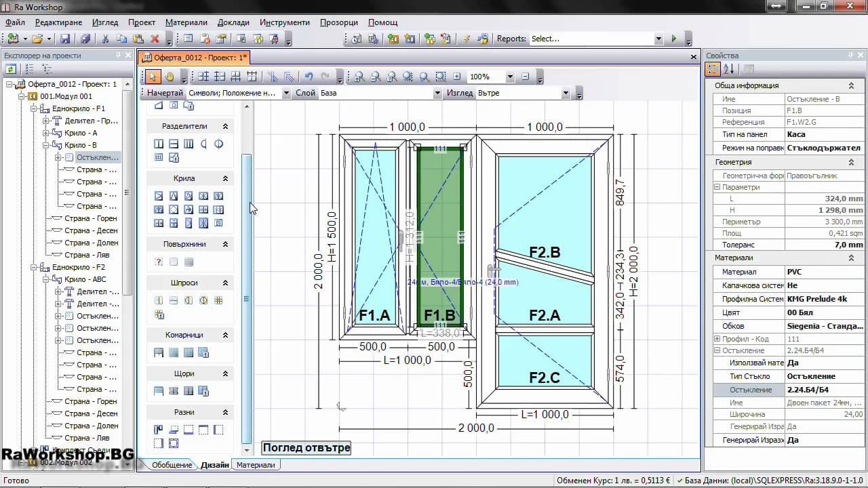Select Крило - A in project tree
This screenshot has height=488, width=868.
81,133
